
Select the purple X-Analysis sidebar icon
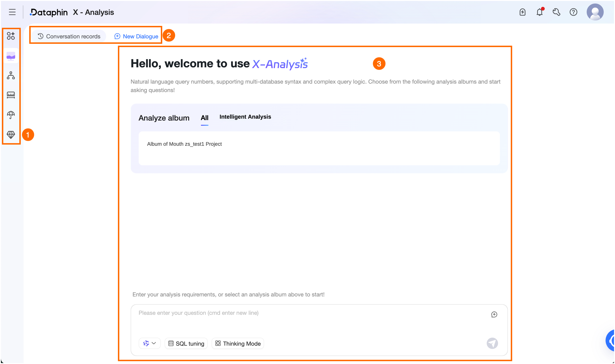[x=11, y=56]
